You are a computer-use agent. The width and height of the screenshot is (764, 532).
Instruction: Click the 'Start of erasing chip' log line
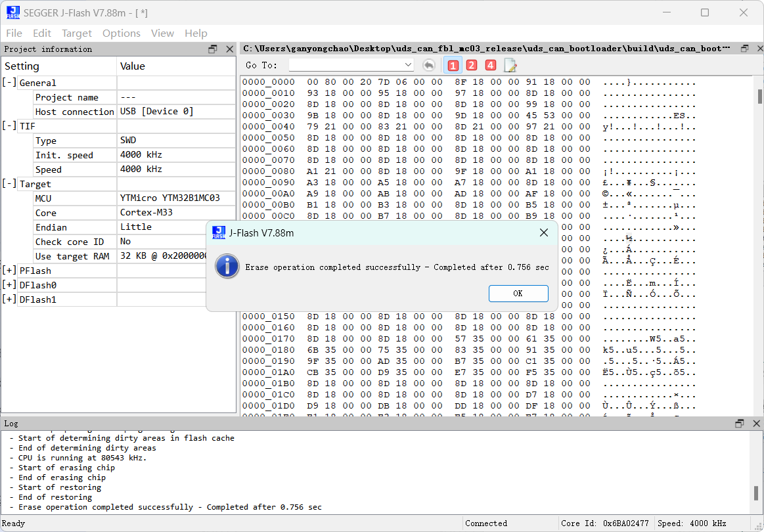click(62, 468)
